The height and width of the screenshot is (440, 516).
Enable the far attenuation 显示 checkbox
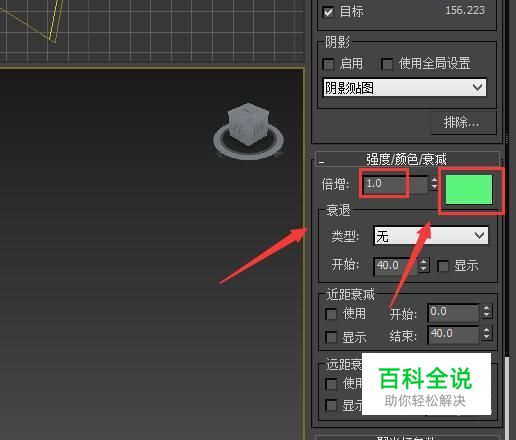[x=331, y=405]
